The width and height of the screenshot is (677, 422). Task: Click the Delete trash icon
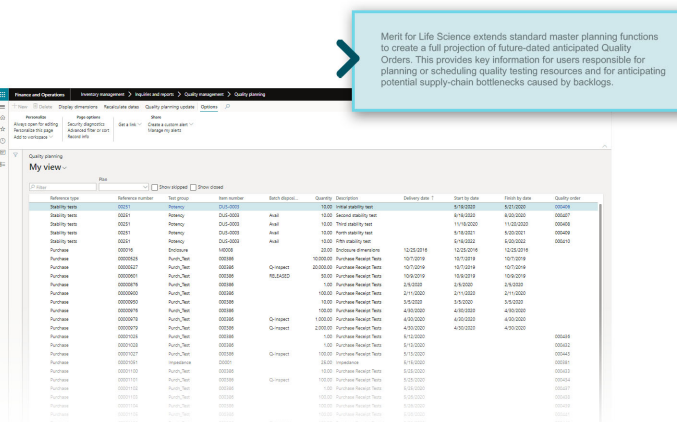coord(35,107)
